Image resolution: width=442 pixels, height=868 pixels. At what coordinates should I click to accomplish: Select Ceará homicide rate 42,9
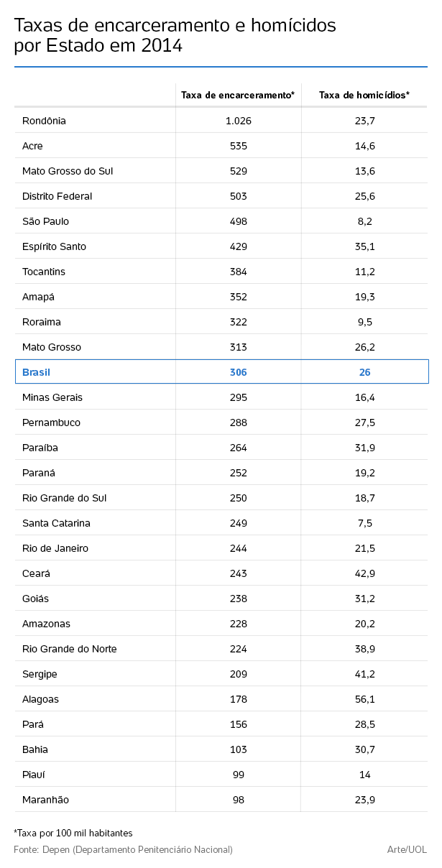pos(365,573)
